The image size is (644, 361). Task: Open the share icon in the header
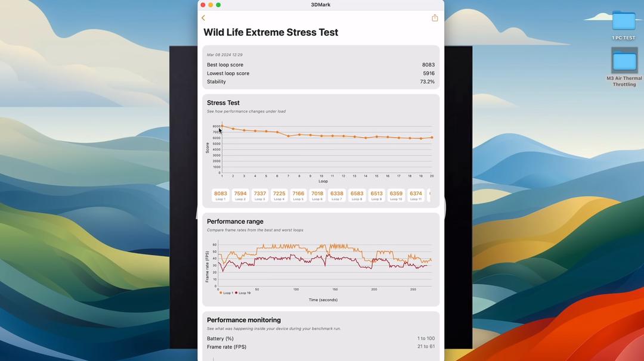(x=435, y=18)
